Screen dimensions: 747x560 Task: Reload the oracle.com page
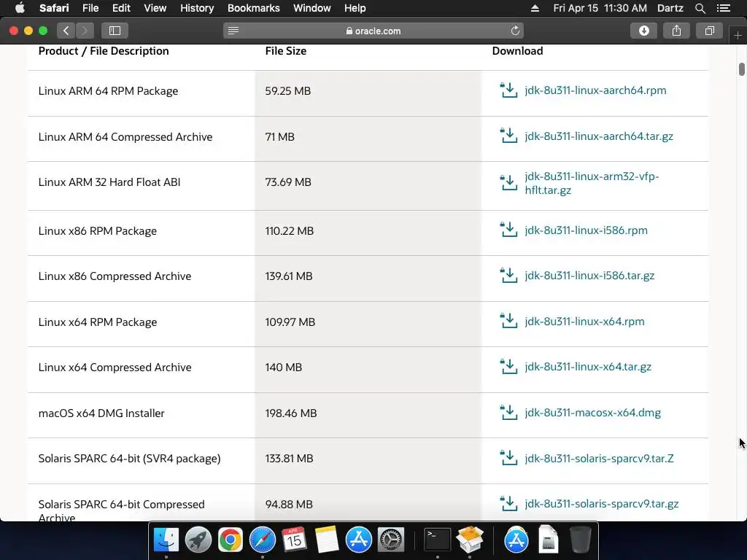pos(515,31)
